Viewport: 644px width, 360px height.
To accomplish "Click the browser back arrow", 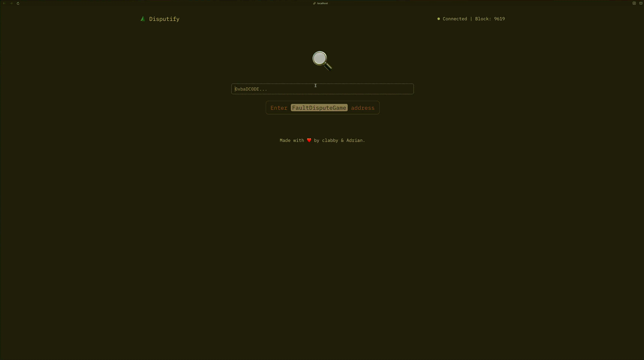I will (x=4, y=3).
